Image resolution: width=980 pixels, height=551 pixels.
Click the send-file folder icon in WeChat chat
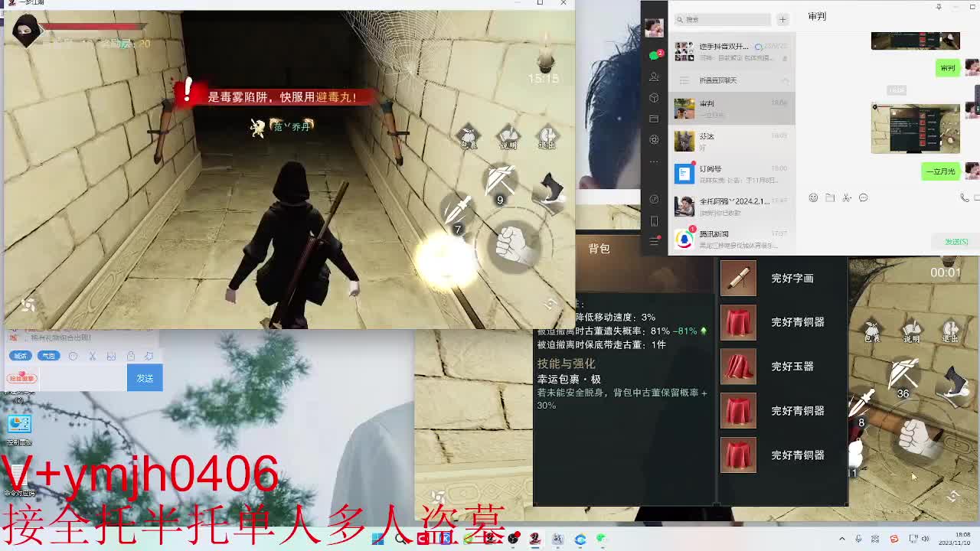click(x=830, y=198)
